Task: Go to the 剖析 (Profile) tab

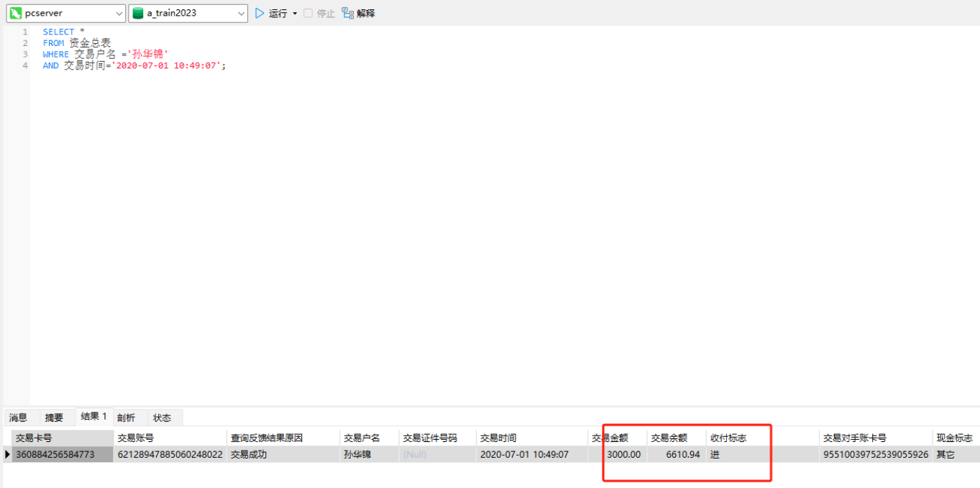Action: pos(126,418)
